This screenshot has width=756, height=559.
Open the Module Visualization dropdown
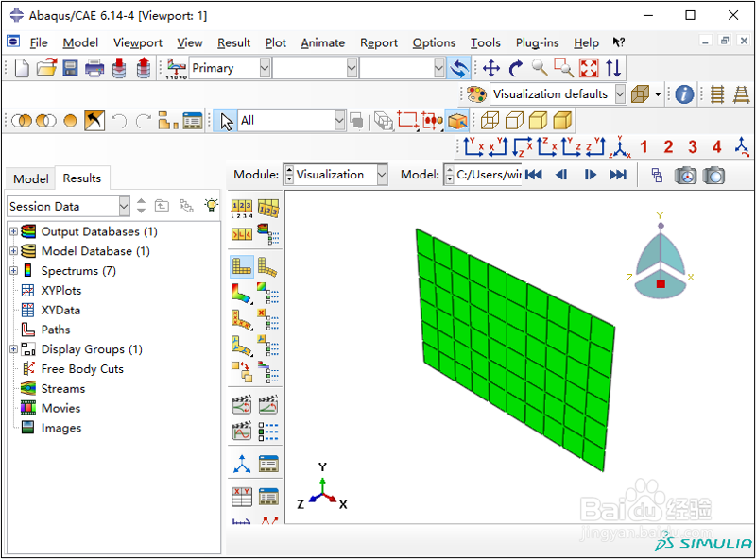tap(382, 175)
